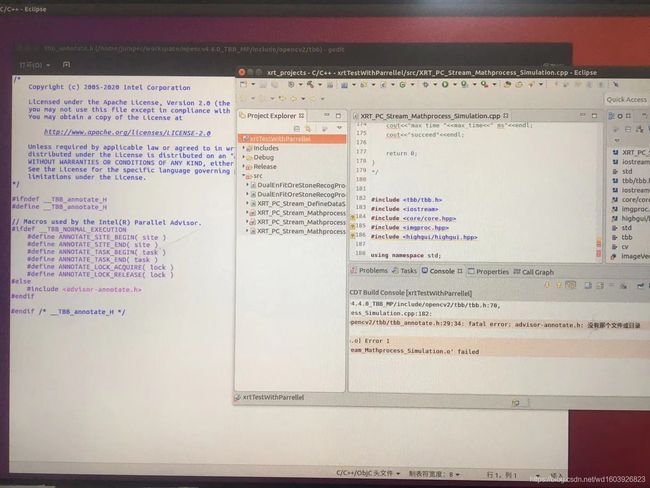Open the Project Explorer view menu
This screenshot has height=488, width=650.
340,128
